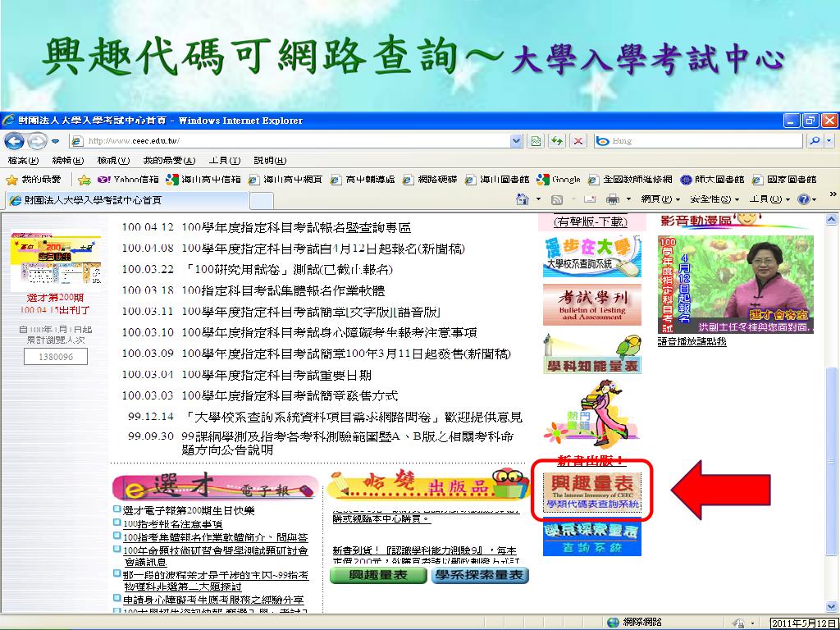Open the 全國教師進修網 favorite

pyautogui.click(x=630, y=180)
